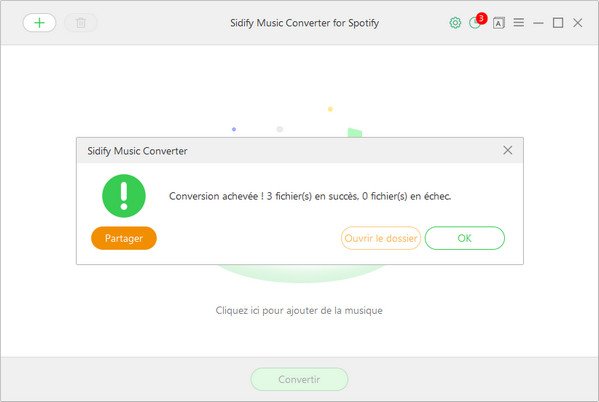This screenshot has height=402, width=599.
Task: Open the language selection A icon
Action: [499, 23]
